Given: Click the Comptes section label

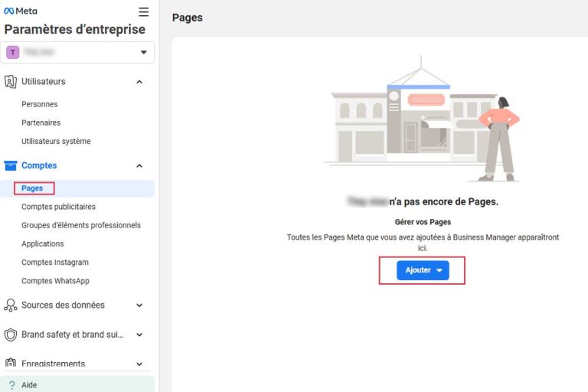Looking at the screenshot, I should [x=39, y=165].
